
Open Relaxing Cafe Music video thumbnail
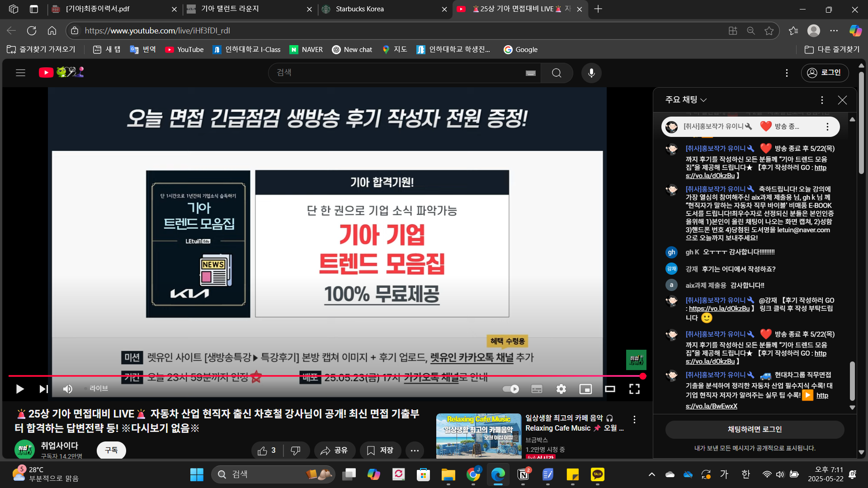coord(479,436)
